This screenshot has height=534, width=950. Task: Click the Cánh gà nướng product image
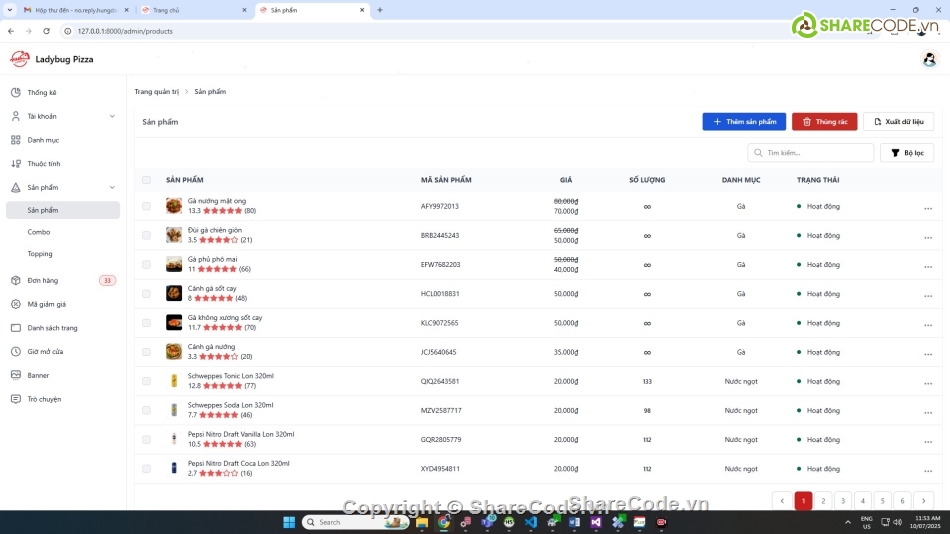click(174, 352)
